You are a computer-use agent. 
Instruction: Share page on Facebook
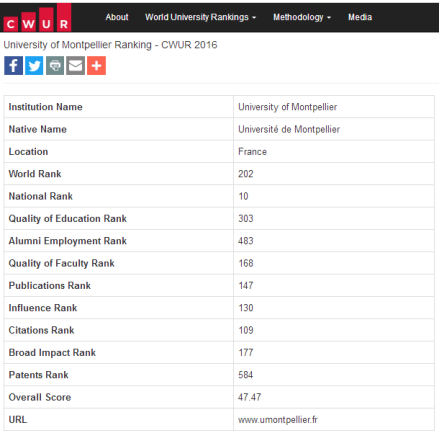point(14,65)
